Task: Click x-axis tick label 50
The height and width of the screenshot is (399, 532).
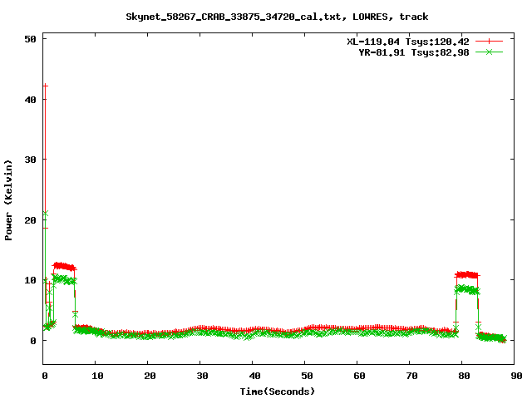Action: [x=307, y=376]
